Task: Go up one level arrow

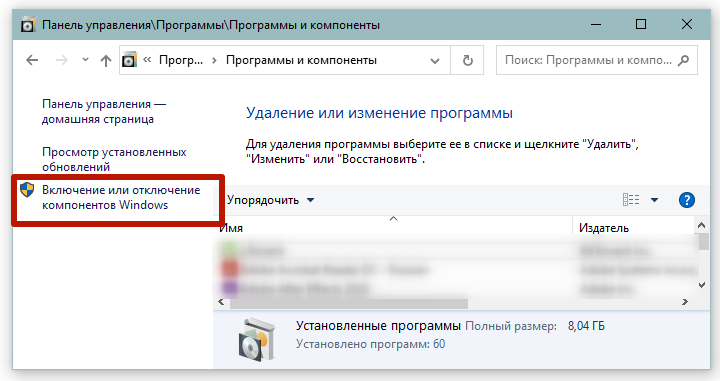Action: pos(106,60)
